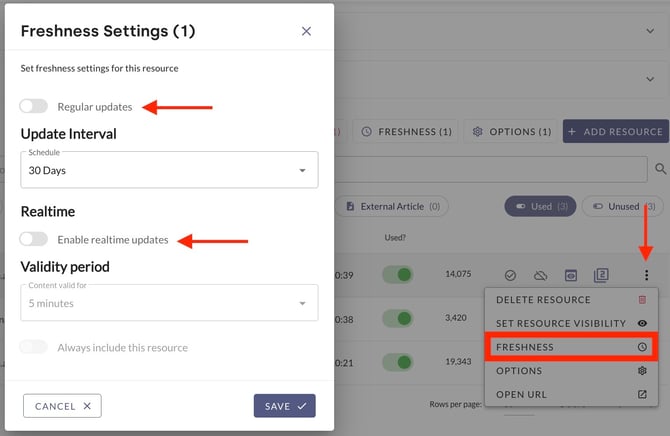Click the Cancel button

[62, 406]
